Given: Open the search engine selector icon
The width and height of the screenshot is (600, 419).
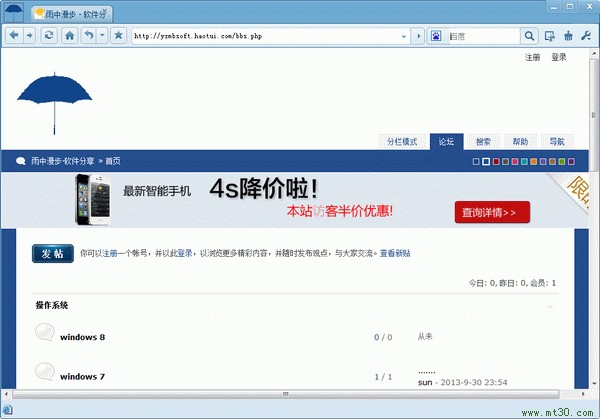Looking at the screenshot, I should point(436,36).
